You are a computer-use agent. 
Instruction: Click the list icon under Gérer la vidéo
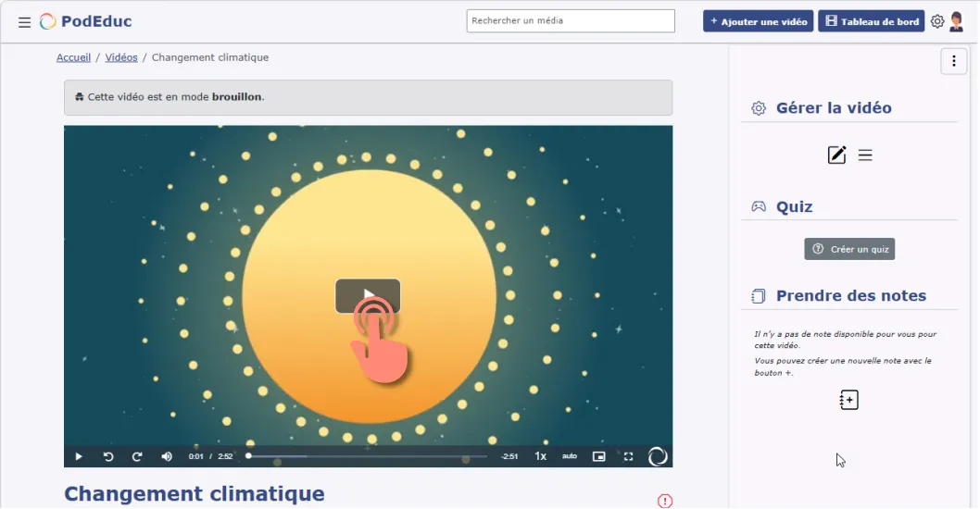[865, 155]
